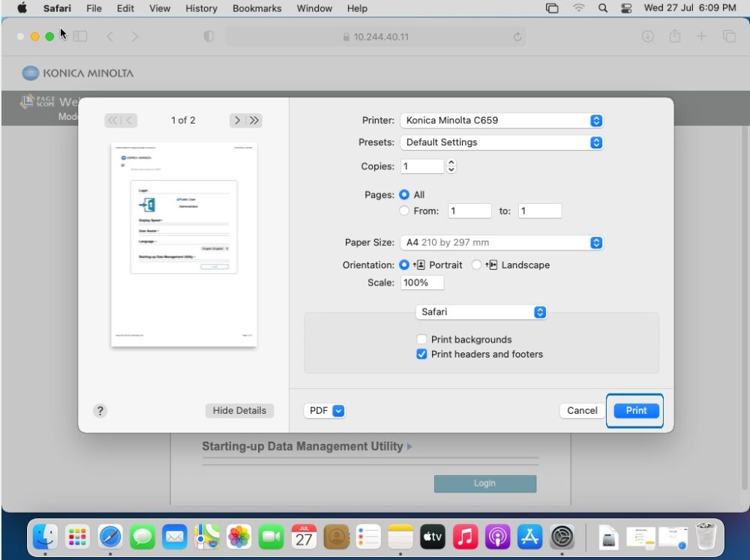Open the History menu
The height and width of the screenshot is (560, 750).
200,8
